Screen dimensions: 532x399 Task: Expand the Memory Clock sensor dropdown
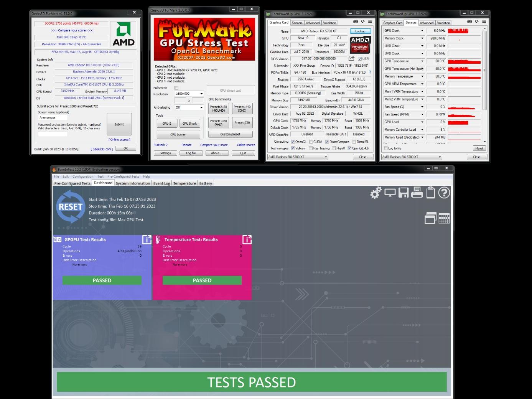pyautogui.click(x=422, y=38)
